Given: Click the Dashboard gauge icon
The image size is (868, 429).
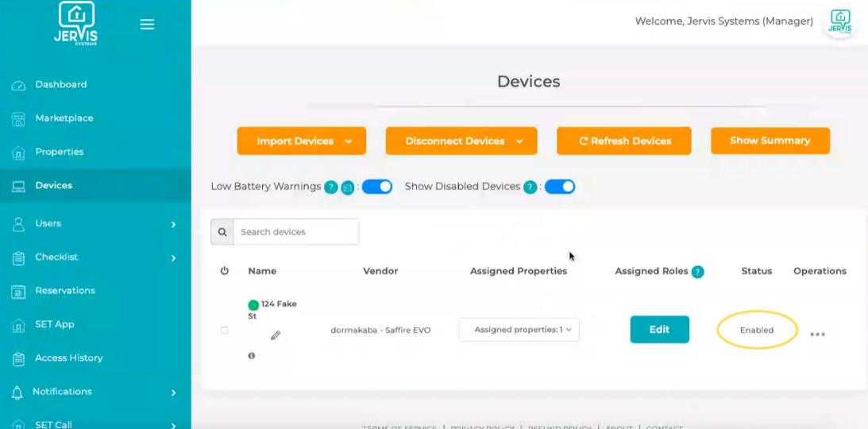Looking at the screenshot, I should (18, 86).
